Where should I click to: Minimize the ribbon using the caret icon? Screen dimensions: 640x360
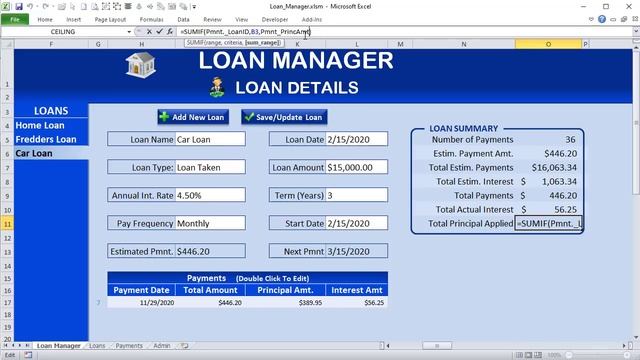pyautogui.click(x=591, y=19)
